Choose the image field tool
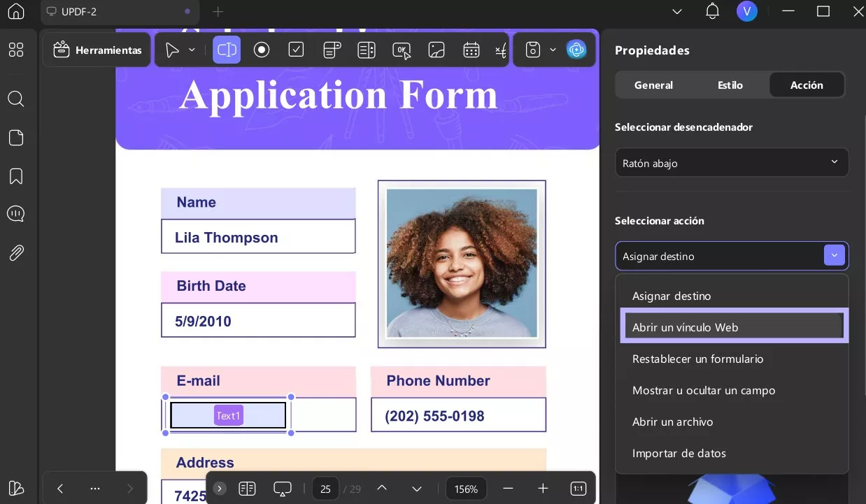 point(436,50)
